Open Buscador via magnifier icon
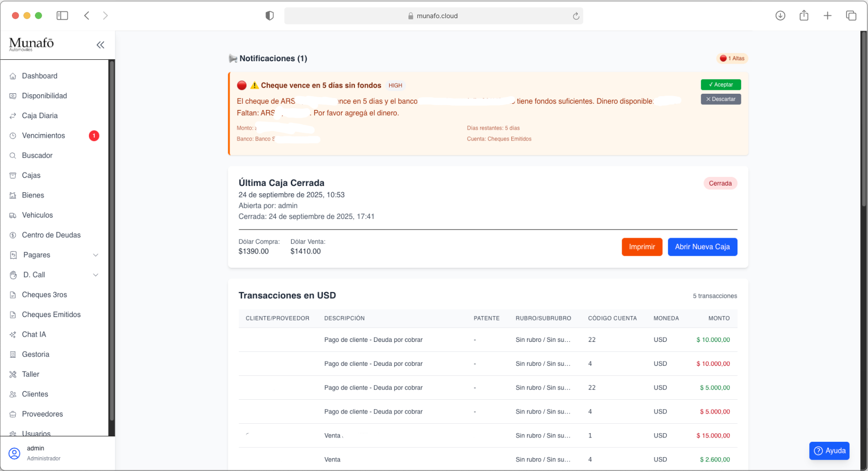Viewport: 868px width, 471px height. click(13, 155)
